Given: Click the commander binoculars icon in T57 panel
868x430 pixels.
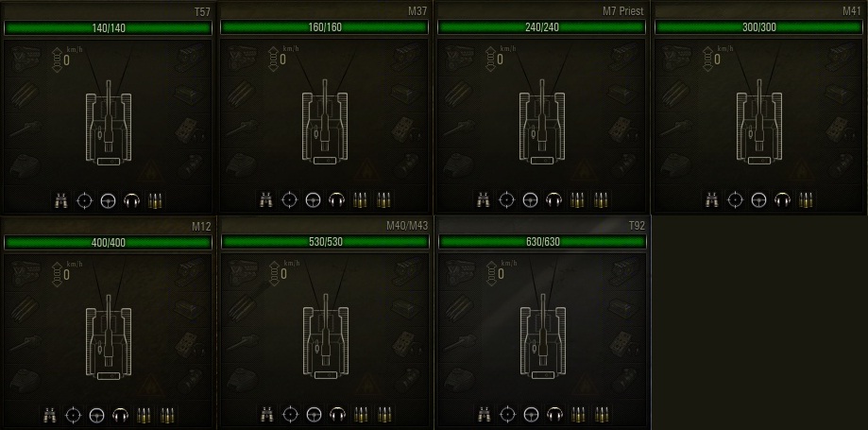Looking at the screenshot, I should coord(60,200).
